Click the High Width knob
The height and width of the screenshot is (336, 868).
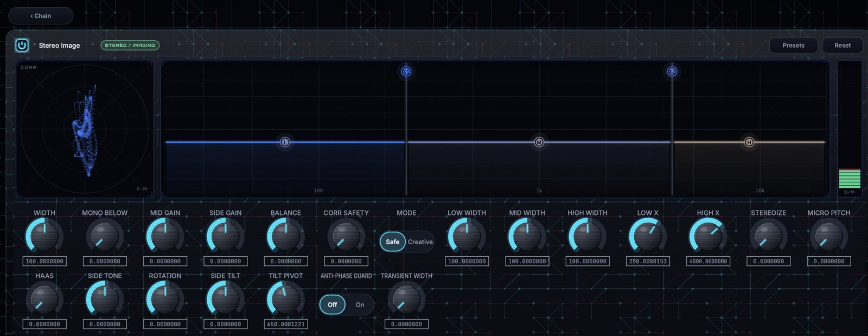(587, 237)
